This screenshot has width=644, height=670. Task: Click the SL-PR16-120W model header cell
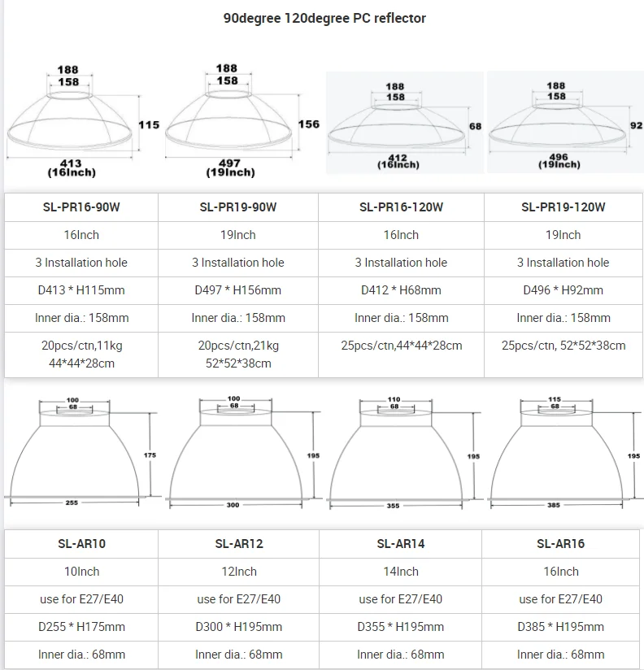coord(401,207)
